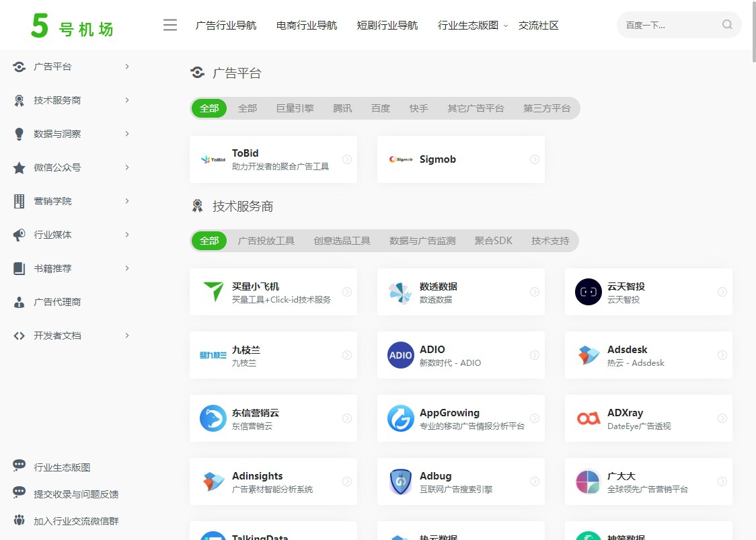The image size is (756, 540).
Task: Select the 广告投放工具 tab
Action: (266, 241)
